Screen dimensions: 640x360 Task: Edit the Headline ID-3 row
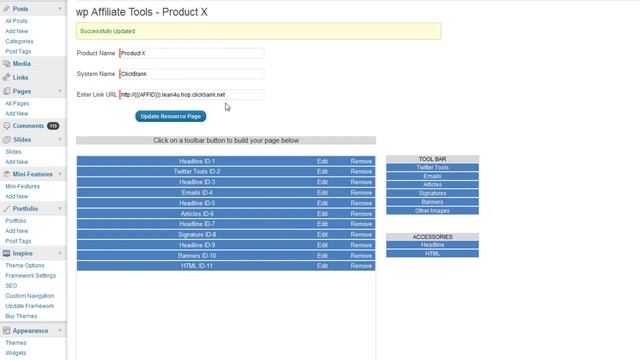pos(322,182)
